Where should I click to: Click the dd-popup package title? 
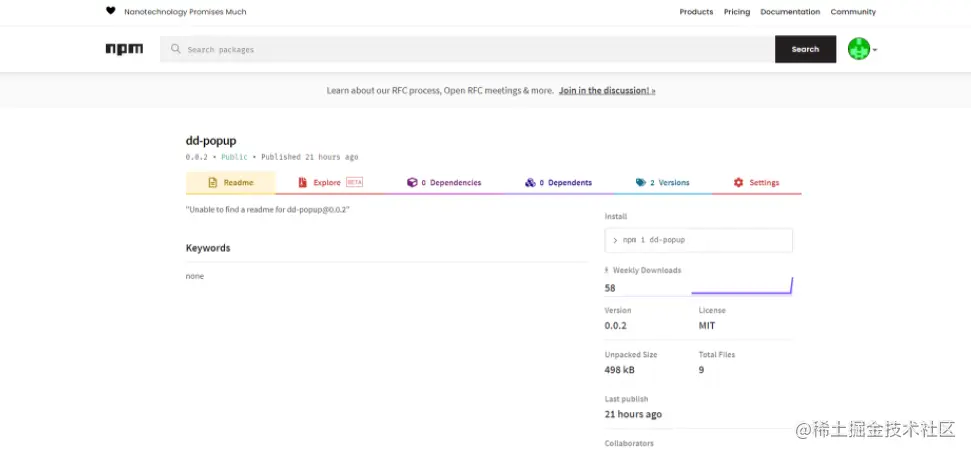click(211, 141)
